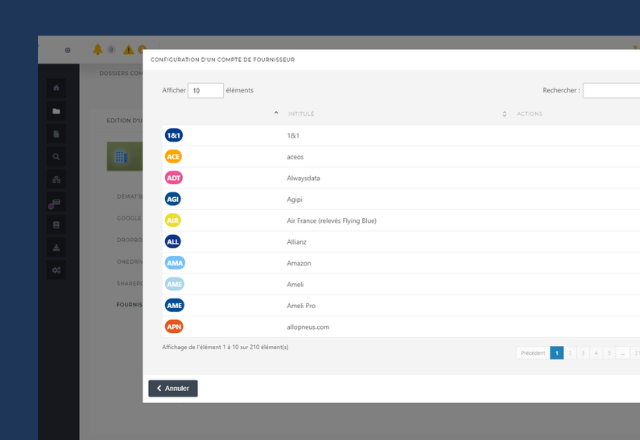Select the Ameli Pro row text
The height and width of the screenshot is (440, 640).
pyautogui.click(x=301, y=305)
